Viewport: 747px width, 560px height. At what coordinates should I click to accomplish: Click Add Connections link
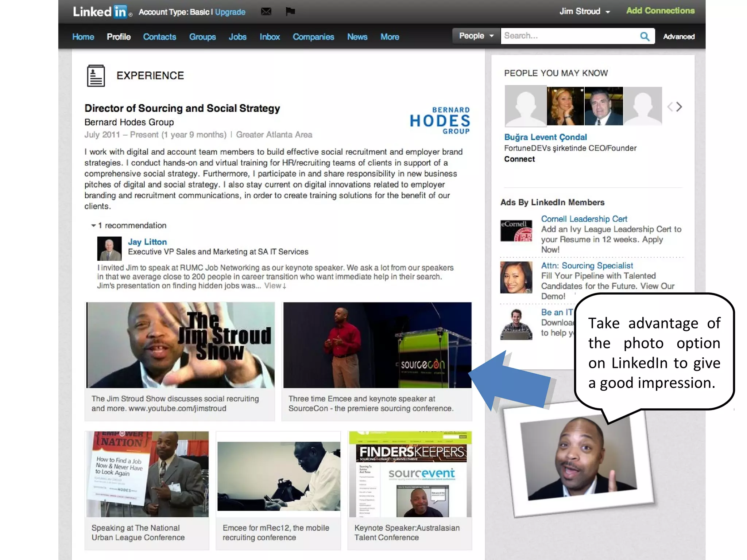660,11
